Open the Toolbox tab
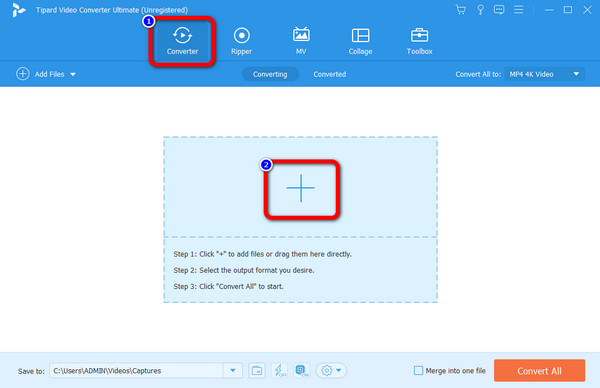This screenshot has width=600, height=388. click(x=419, y=41)
